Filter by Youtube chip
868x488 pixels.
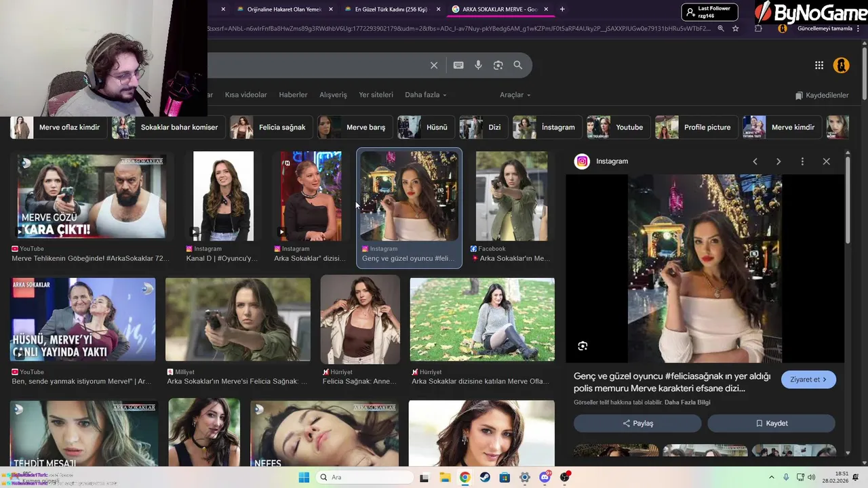coord(617,127)
